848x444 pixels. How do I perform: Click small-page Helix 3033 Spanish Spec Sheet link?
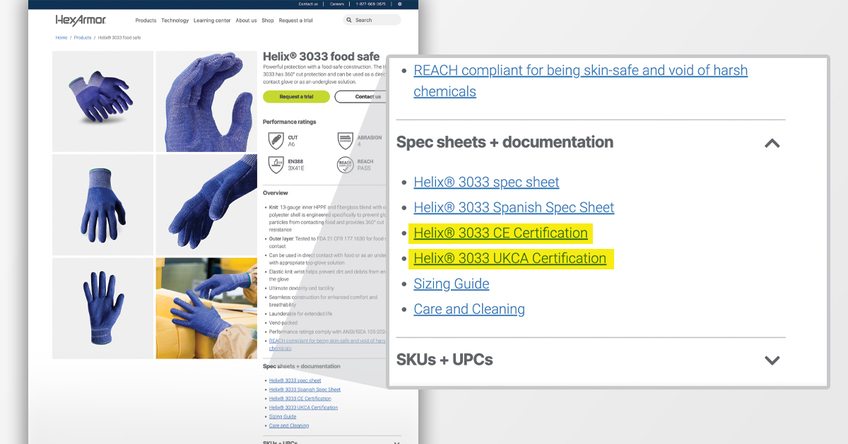pos(304,389)
